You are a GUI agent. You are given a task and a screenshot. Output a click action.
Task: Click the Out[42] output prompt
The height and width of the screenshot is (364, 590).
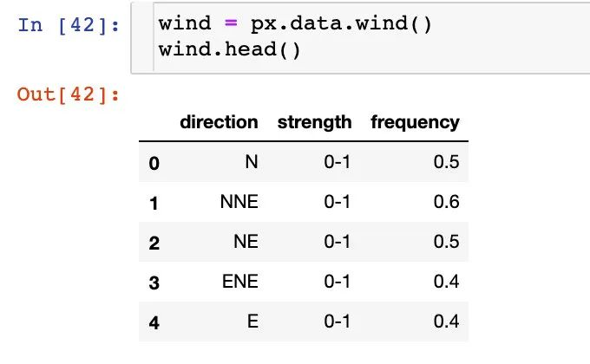tap(68, 94)
